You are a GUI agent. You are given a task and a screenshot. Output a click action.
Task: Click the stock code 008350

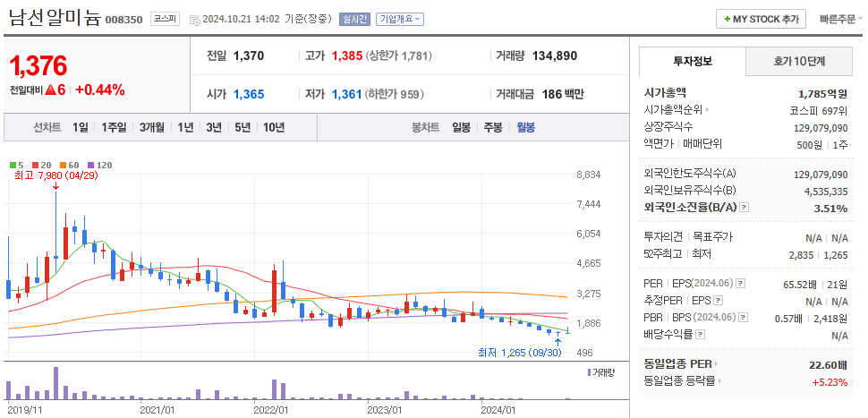[124, 20]
